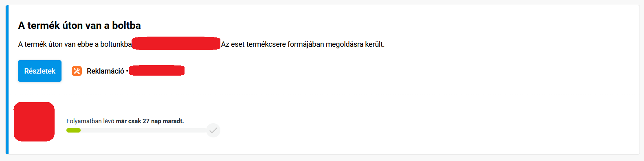Click the orange wrench-and-screwdriver Reklamáció icon
The width and height of the screenshot is (644, 161).
[77, 71]
